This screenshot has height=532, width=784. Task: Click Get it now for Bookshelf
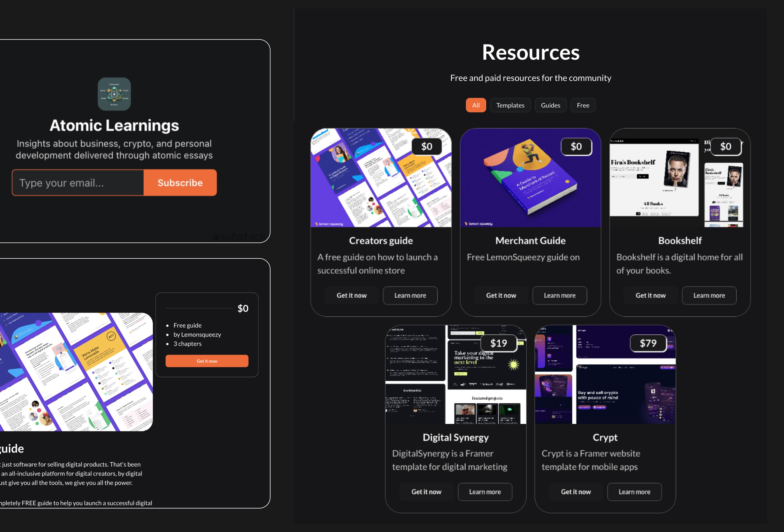(650, 295)
